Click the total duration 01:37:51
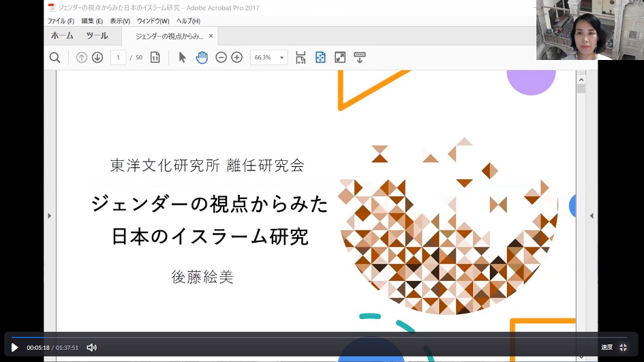The image size is (644, 362). [x=67, y=348]
